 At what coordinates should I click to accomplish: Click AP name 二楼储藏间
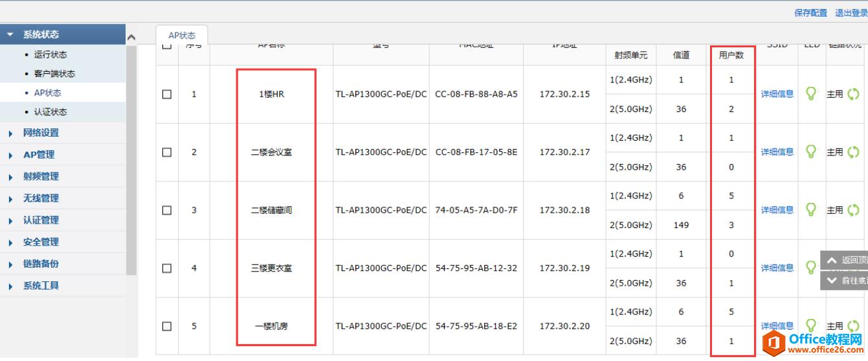click(x=271, y=211)
